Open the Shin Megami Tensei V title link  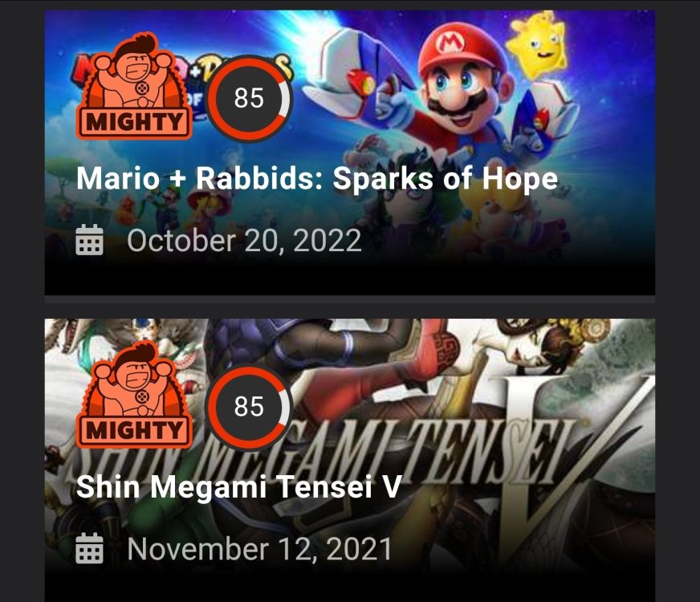[x=239, y=487]
